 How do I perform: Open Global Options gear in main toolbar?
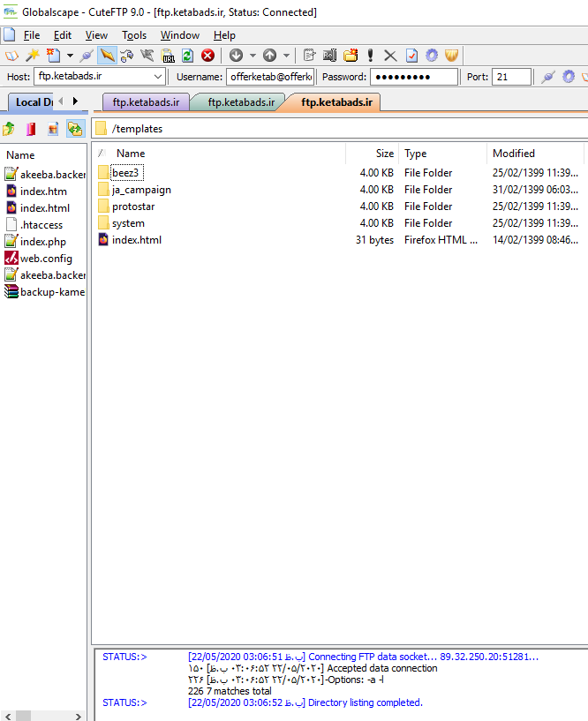(432, 56)
